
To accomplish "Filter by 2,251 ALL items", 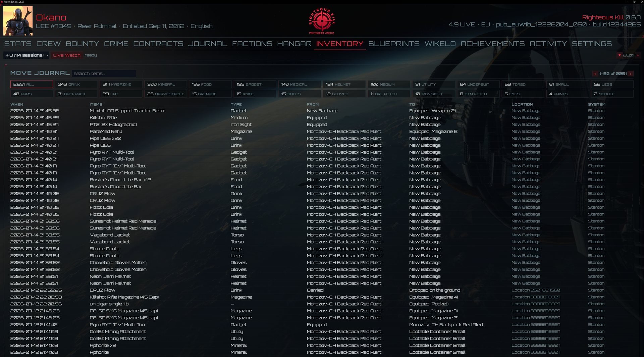I will (32, 84).
